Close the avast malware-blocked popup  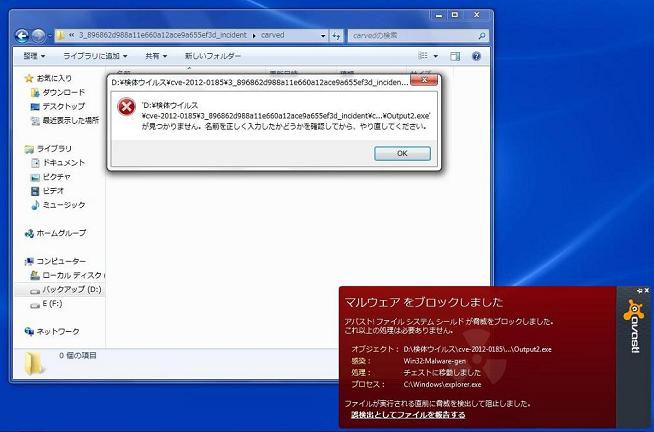[x=647, y=291]
